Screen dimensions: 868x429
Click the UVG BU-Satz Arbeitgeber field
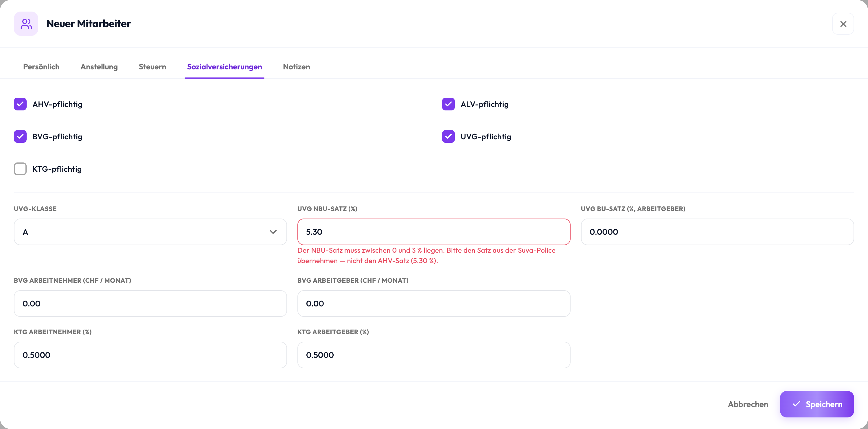pos(717,232)
